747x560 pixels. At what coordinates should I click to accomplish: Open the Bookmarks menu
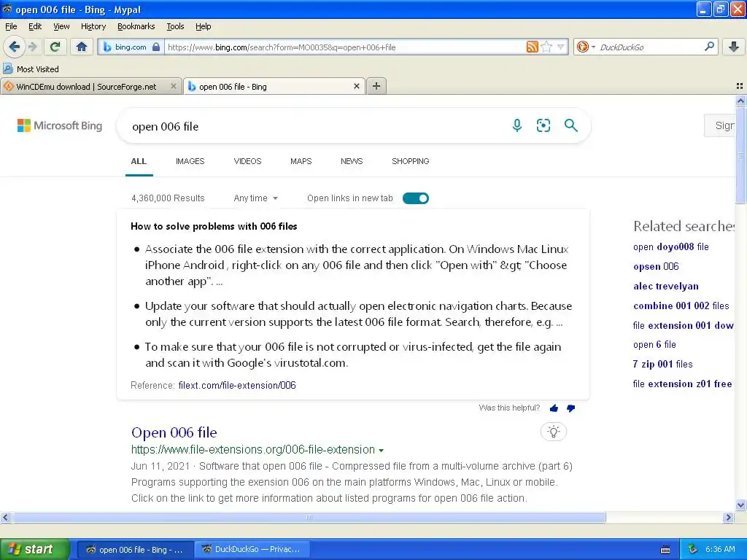(136, 26)
